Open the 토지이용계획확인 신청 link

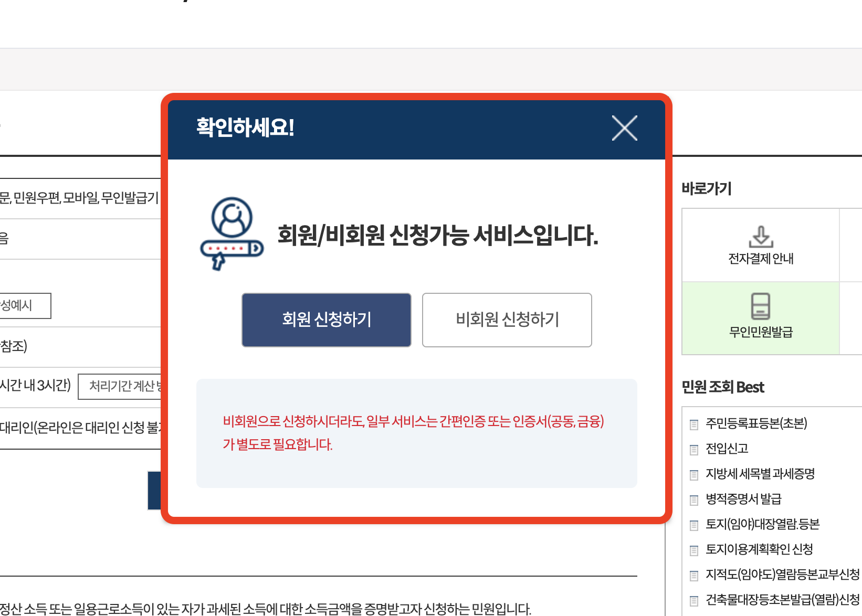[x=760, y=549]
